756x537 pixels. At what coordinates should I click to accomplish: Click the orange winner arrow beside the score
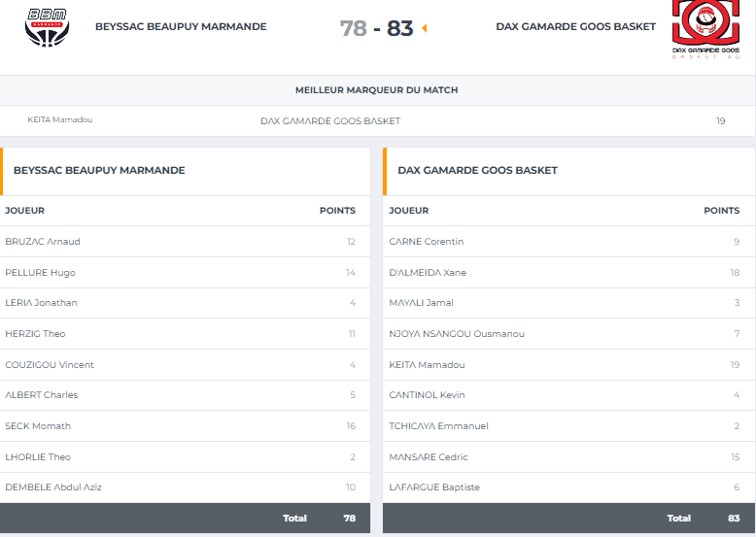coord(425,28)
